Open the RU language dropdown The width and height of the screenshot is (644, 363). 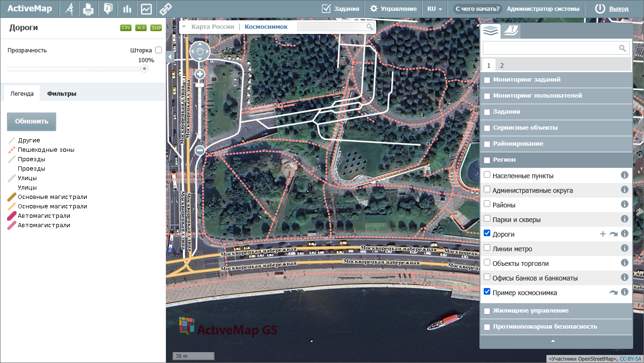point(435,9)
